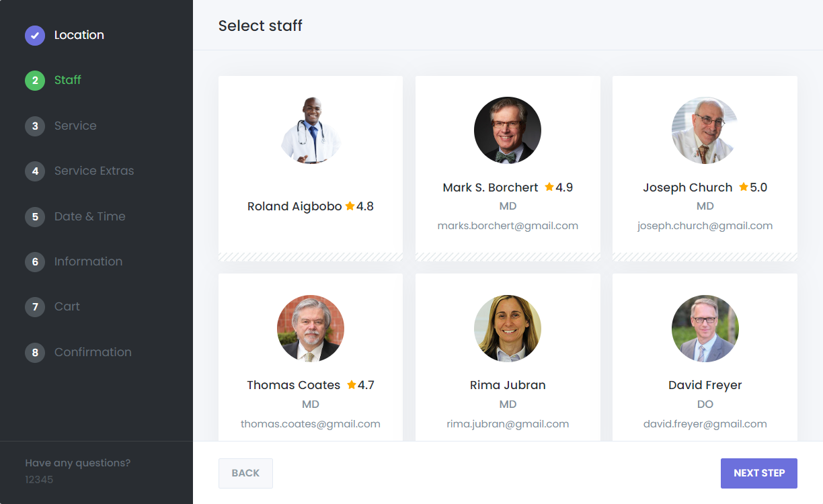Screen dimensions: 823x504
Task: Click the Service step number 3 badge
Action: 35,126
